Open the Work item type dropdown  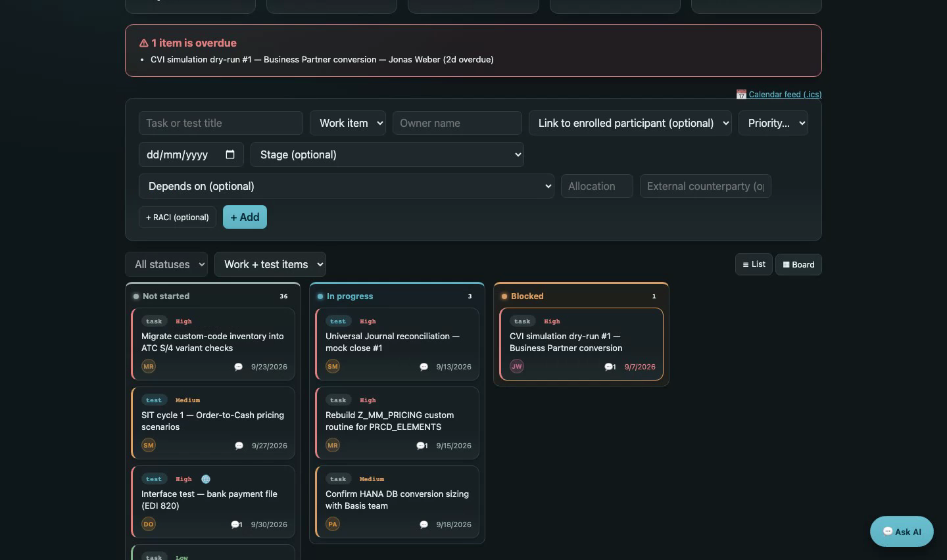coord(348,123)
